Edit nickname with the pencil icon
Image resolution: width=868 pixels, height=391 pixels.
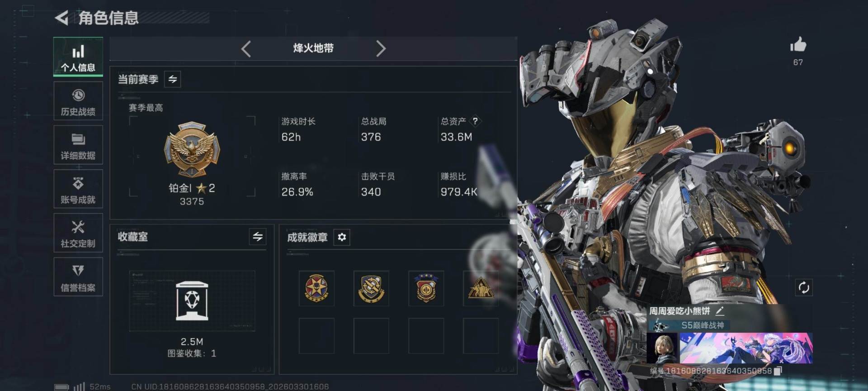click(720, 311)
